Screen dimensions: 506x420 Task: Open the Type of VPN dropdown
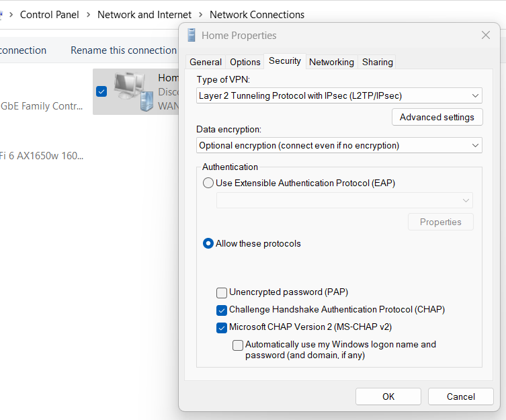click(339, 96)
